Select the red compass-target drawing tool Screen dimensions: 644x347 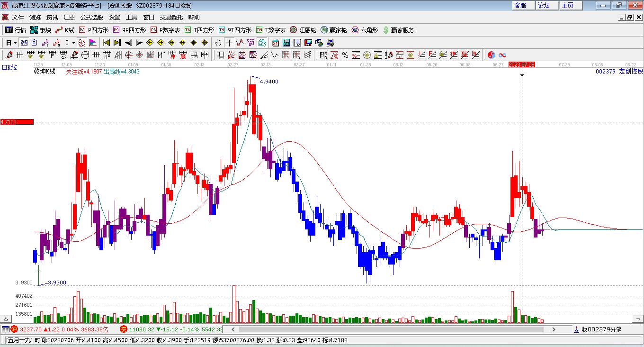pyautogui.click(x=128, y=55)
